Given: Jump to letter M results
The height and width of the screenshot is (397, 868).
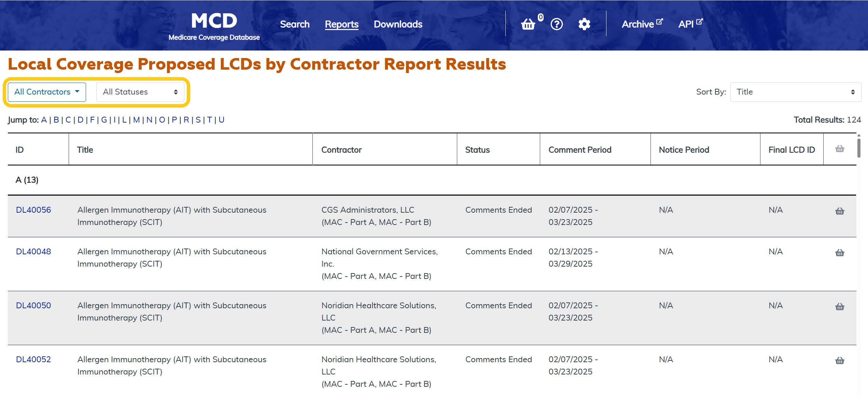Looking at the screenshot, I should pos(136,120).
